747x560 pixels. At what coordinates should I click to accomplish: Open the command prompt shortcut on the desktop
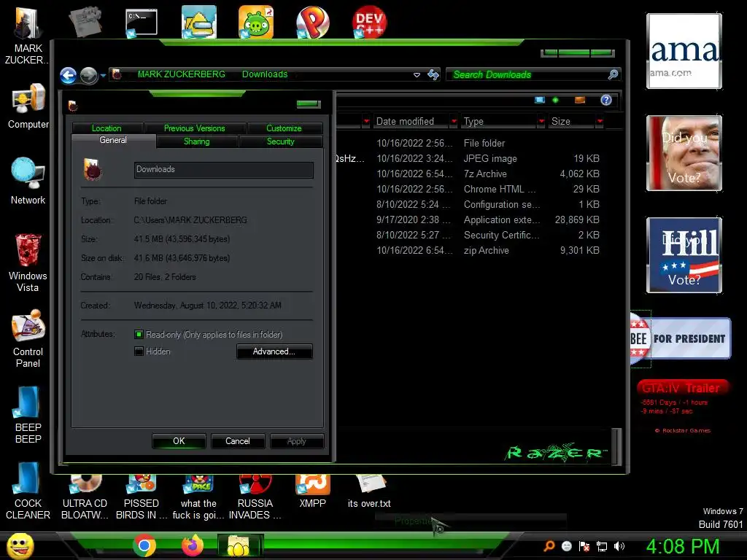pos(142,23)
